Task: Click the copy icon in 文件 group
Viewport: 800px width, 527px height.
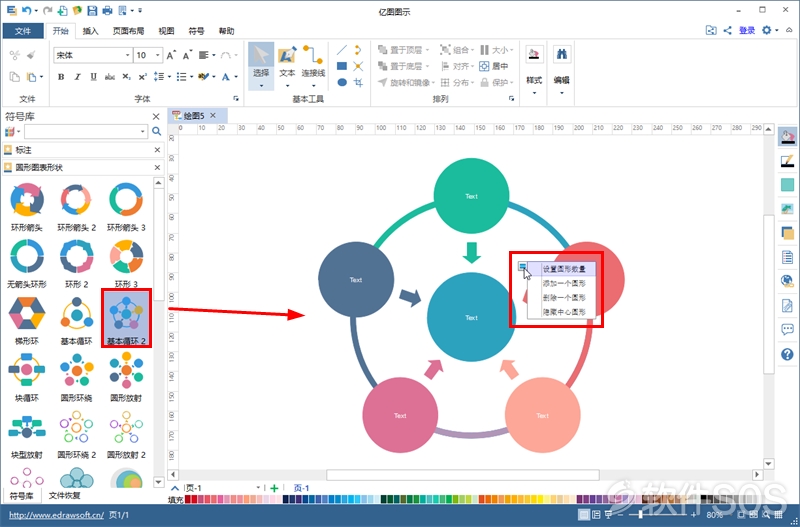Action: coord(14,77)
